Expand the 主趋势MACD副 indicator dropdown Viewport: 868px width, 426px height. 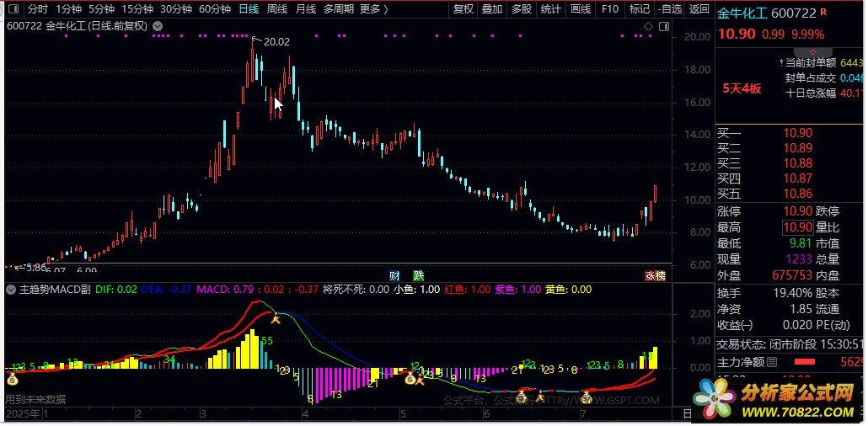click(x=11, y=290)
